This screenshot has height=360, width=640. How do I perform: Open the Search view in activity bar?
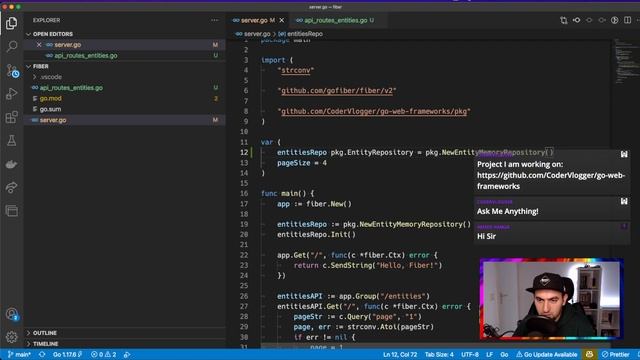(11, 46)
